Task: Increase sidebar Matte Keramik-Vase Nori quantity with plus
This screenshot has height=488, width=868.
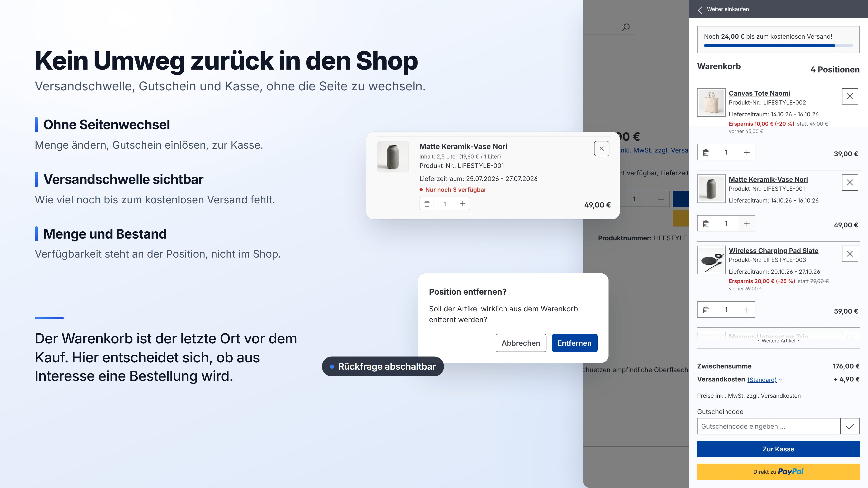Action: click(747, 224)
